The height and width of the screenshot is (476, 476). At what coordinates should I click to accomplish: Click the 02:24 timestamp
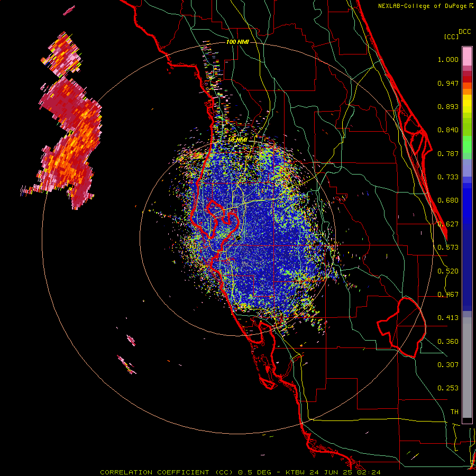pyautogui.click(x=368, y=472)
